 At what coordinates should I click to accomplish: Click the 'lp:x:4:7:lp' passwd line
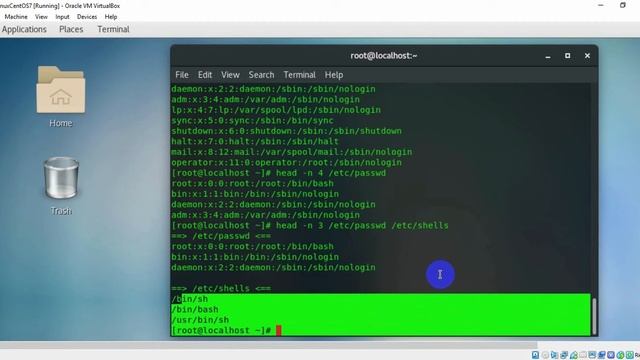coord(276,110)
